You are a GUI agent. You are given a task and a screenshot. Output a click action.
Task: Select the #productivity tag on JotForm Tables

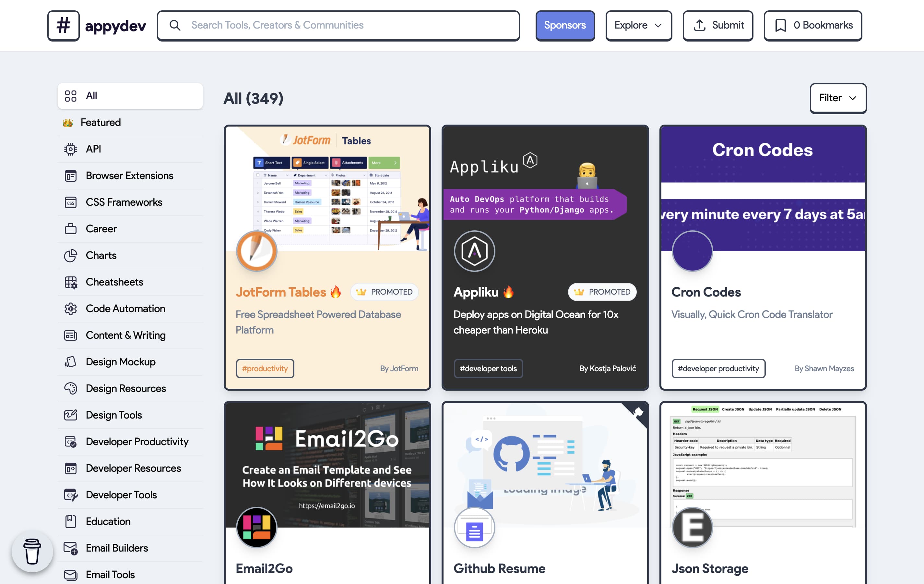[265, 368]
